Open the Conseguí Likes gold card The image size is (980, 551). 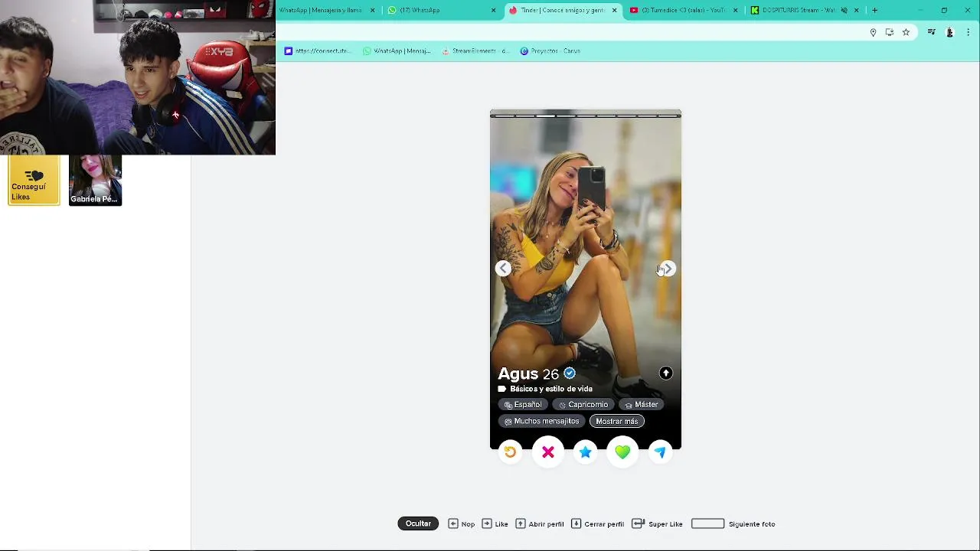coord(34,181)
